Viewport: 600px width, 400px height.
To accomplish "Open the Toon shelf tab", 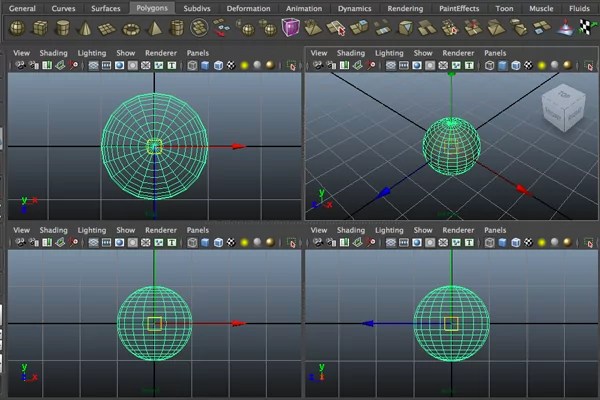I will [x=504, y=8].
